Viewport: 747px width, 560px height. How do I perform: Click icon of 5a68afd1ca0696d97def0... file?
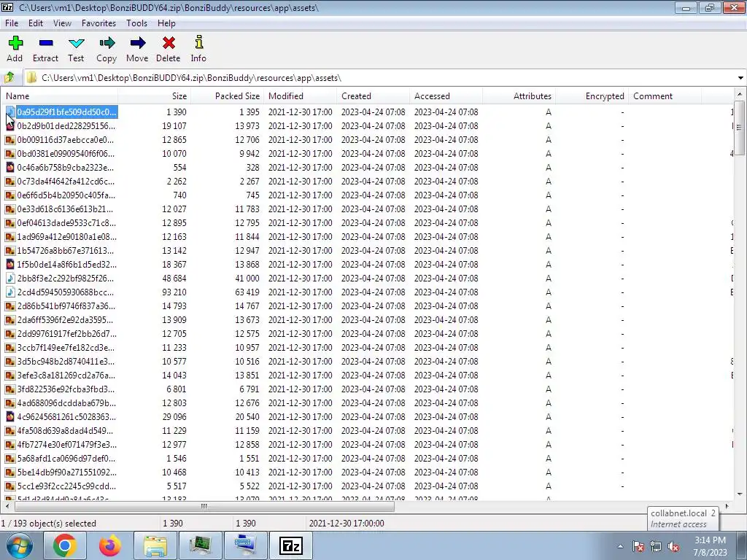click(10, 458)
